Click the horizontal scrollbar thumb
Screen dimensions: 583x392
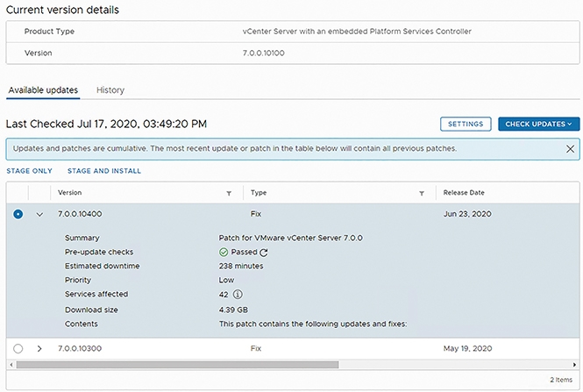coord(177,365)
